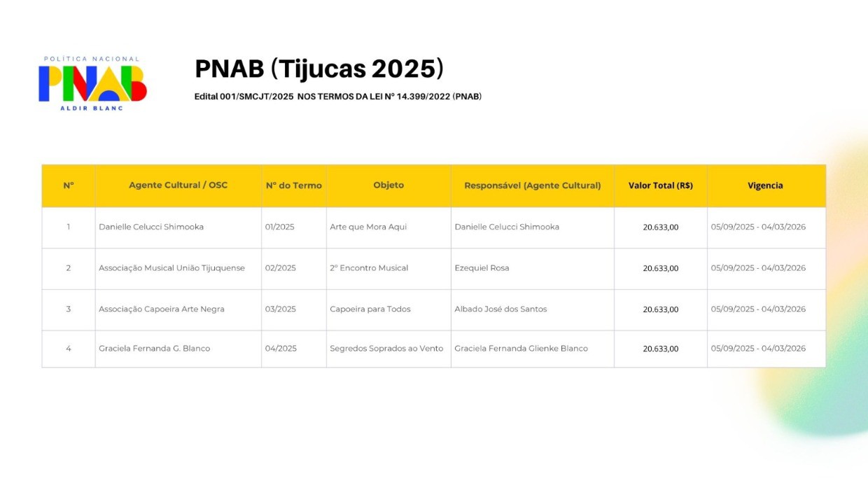Screen dimensions: 868x488
Task: Select the 03/2025 term number cell
Action: (x=280, y=309)
